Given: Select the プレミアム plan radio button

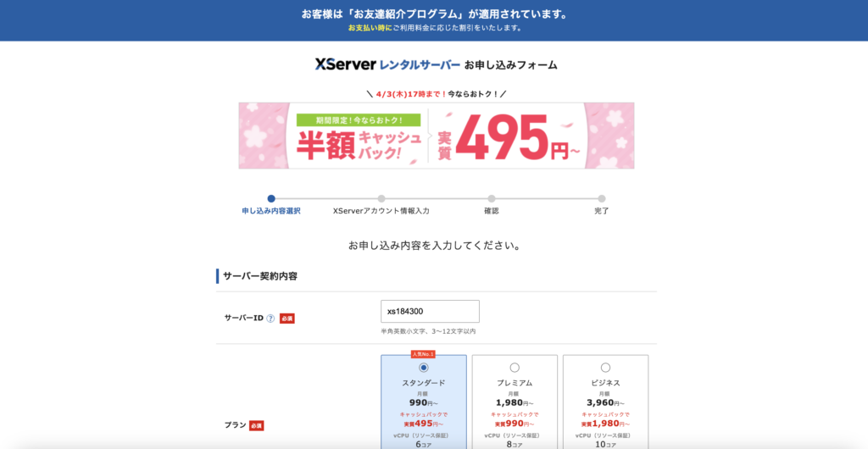Looking at the screenshot, I should point(515,368).
